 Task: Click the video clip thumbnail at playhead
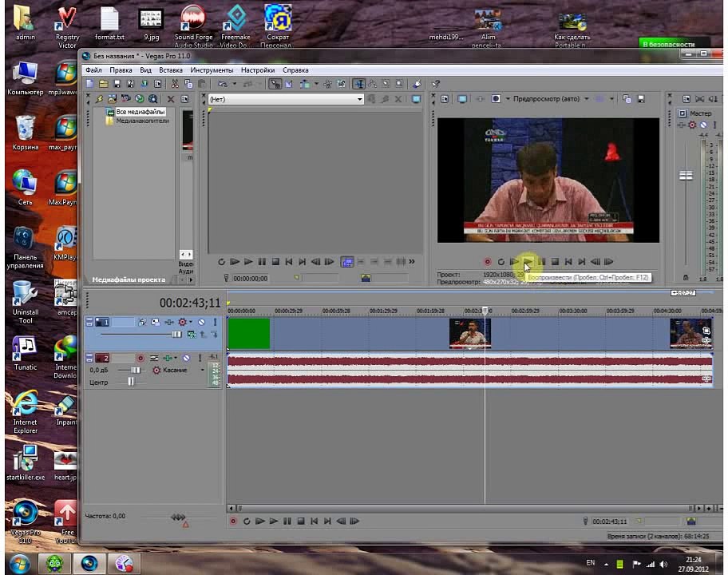click(470, 333)
